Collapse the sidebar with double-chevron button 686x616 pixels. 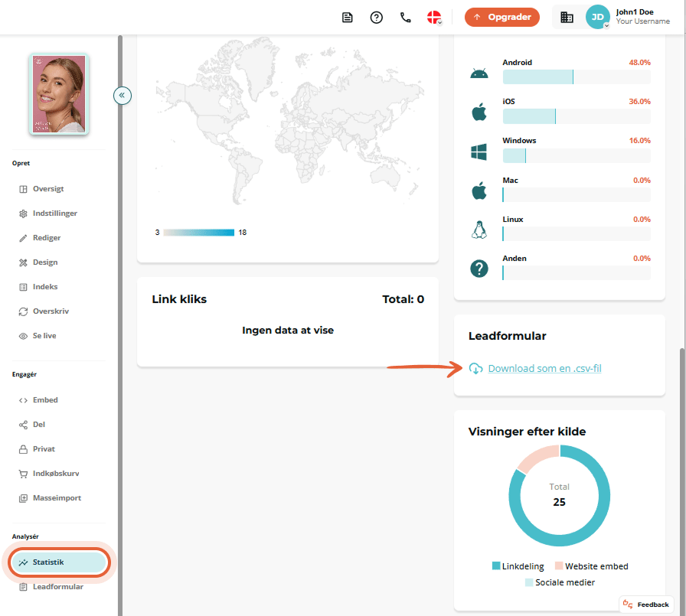coord(122,96)
